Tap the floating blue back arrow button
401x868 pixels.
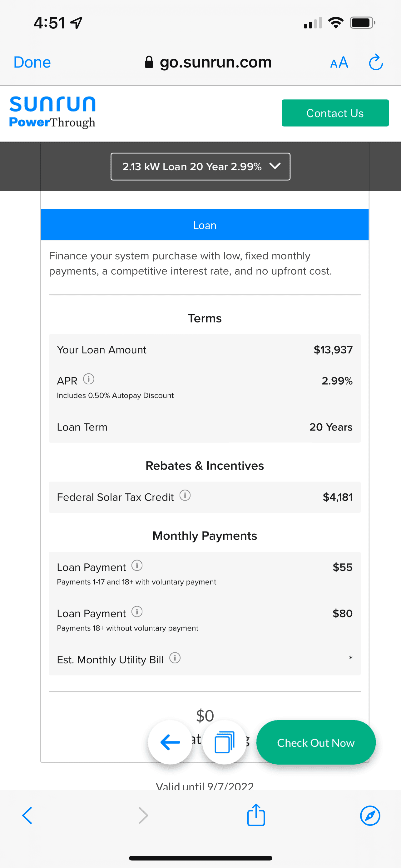pyautogui.click(x=170, y=742)
